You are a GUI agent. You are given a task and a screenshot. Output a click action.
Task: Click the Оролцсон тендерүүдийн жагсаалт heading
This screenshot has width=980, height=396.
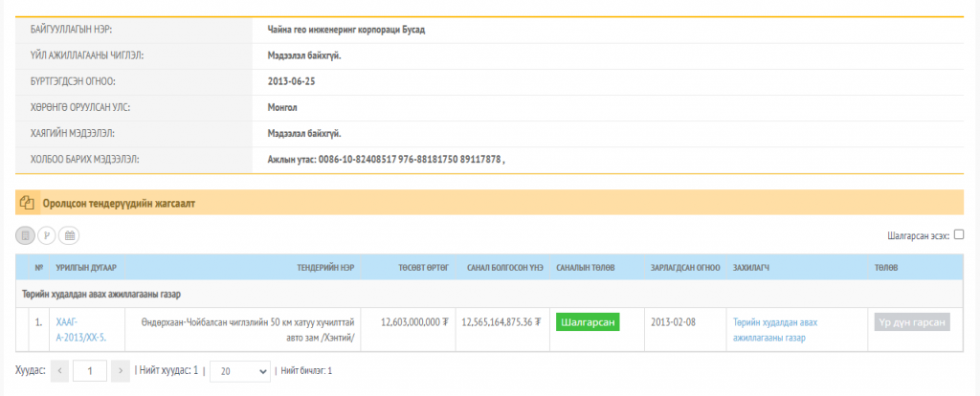[x=119, y=203]
